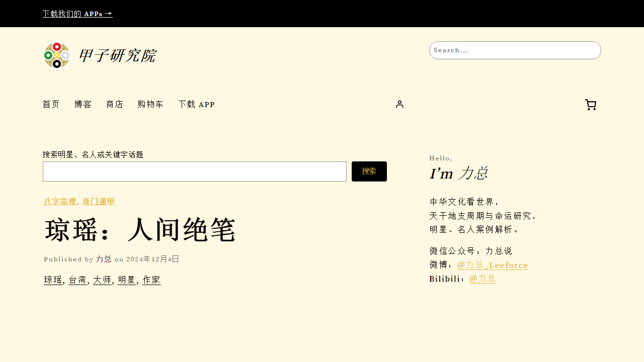This screenshot has height=362, width=644.
Task: Open the 奇门遁甲 category link
Action: point(99,201)
